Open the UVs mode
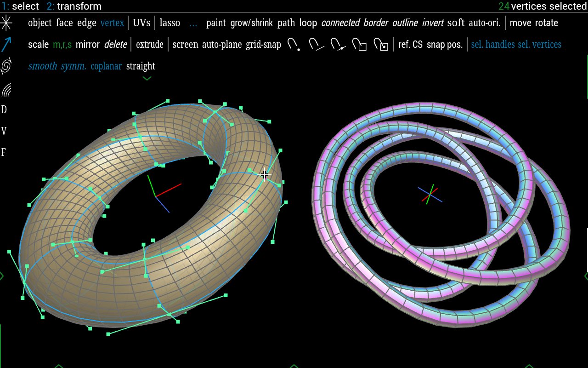 coord(141,23)
